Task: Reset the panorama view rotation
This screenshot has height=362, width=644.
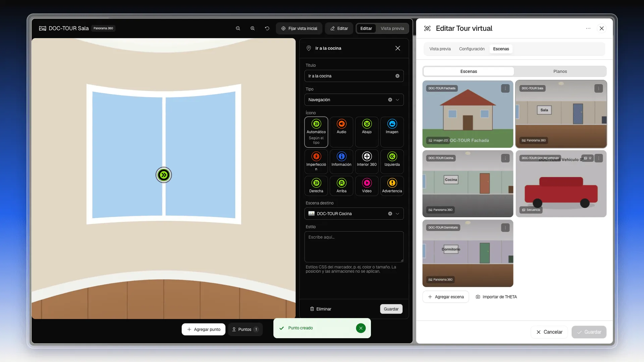Action: tap(267, 28)
